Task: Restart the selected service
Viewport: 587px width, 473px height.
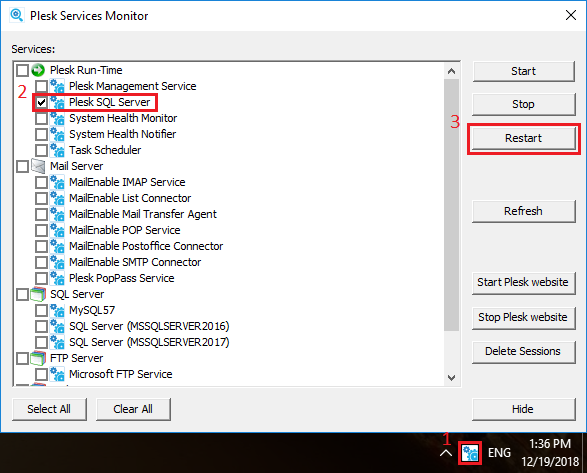Action: tap(523, 138)
